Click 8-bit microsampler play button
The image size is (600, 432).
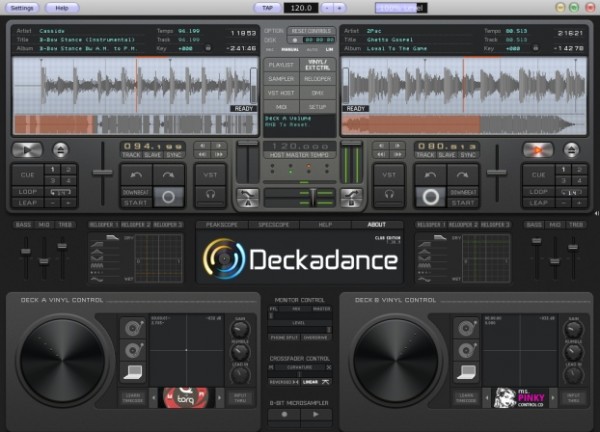click(x=316, y=413)
